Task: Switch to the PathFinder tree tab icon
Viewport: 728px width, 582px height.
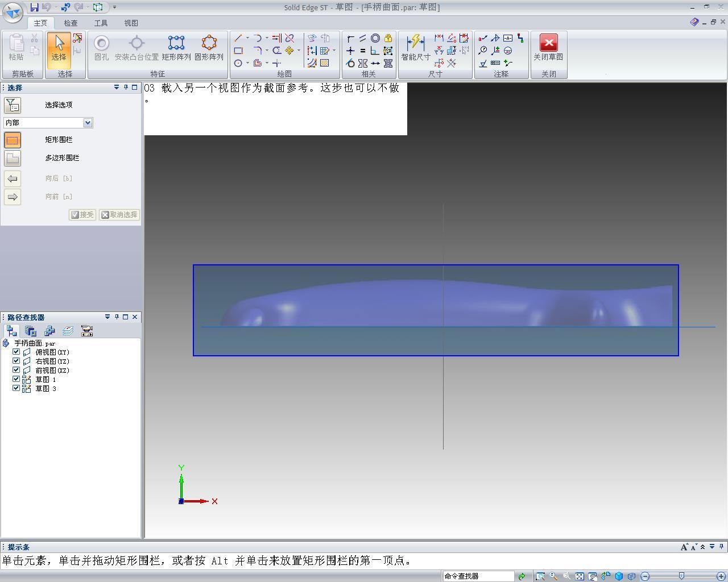Action: 12,331
